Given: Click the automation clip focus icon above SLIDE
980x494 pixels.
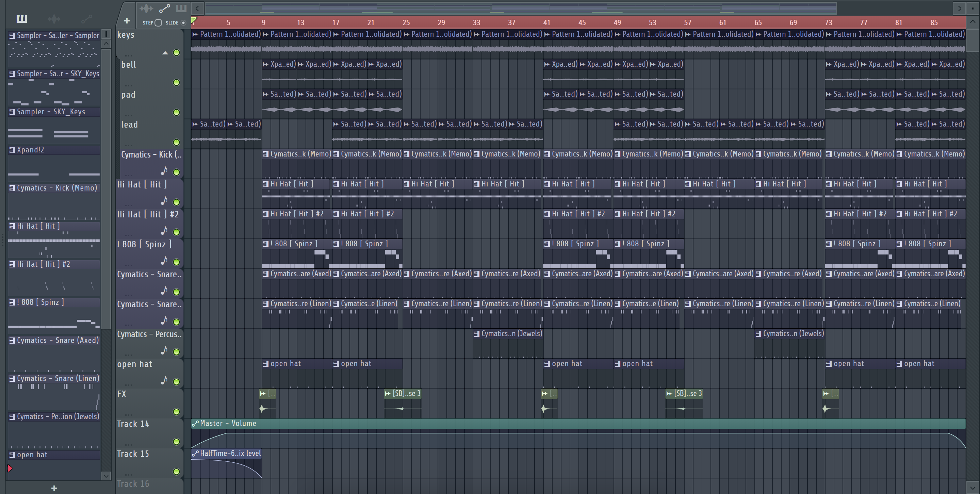Looking at the screenshot, I should pos(165,9).
